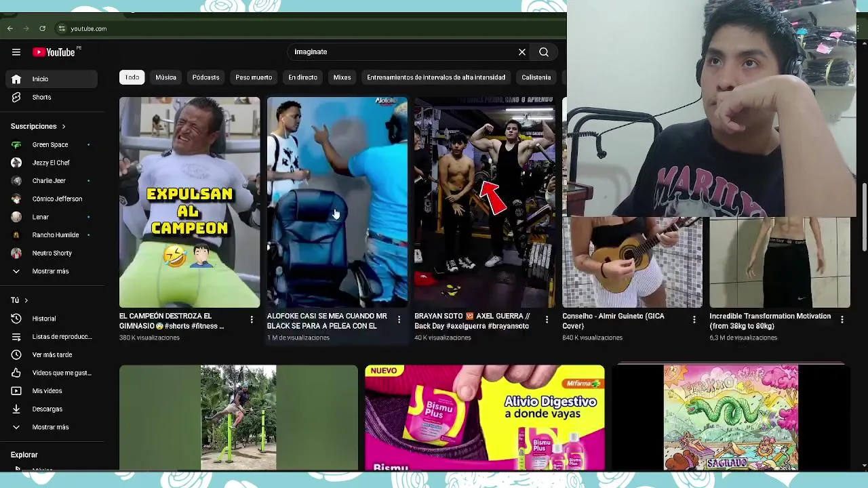Open Historial in the sidebar
Screen dimensions: 868x488
pyautogui.click(x=52, y=319)
